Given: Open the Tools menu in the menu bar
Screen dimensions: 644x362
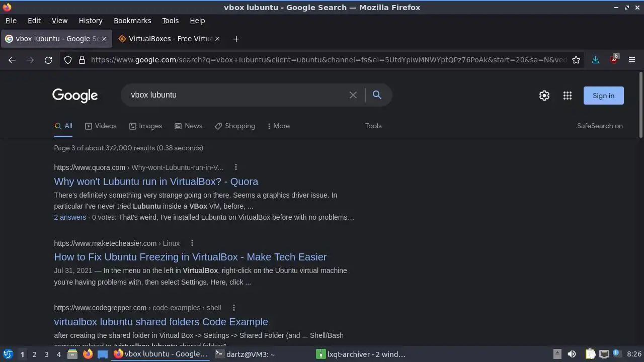Looking at the screenshot, I should pos(170,21).
